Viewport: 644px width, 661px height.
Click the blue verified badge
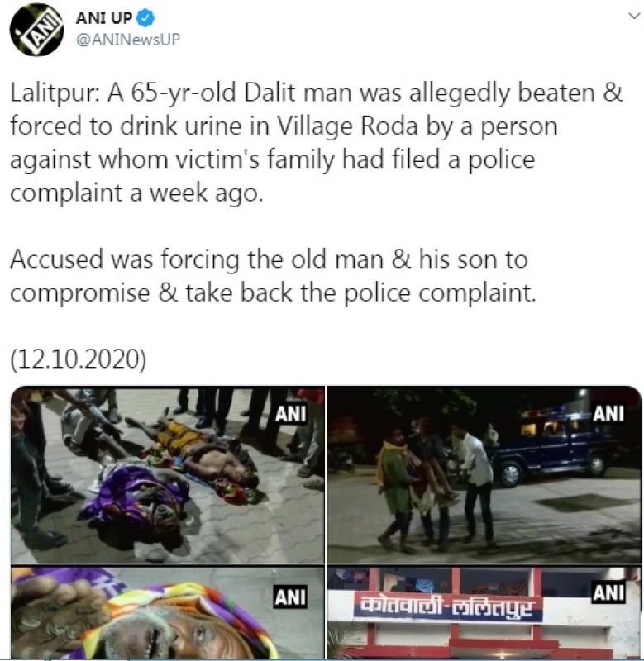146,18
